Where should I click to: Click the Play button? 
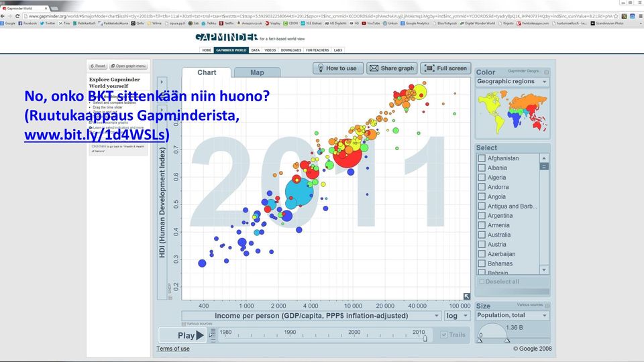tap(183, 335)
